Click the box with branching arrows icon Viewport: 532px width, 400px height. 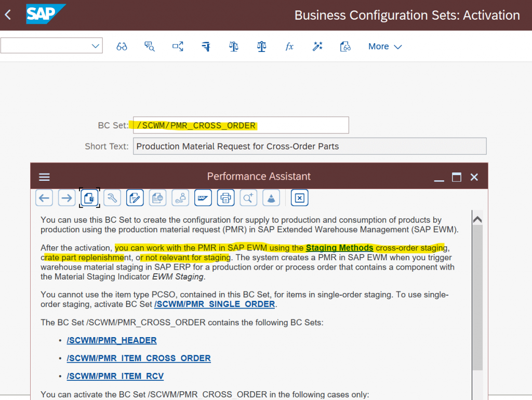(178, 46)
